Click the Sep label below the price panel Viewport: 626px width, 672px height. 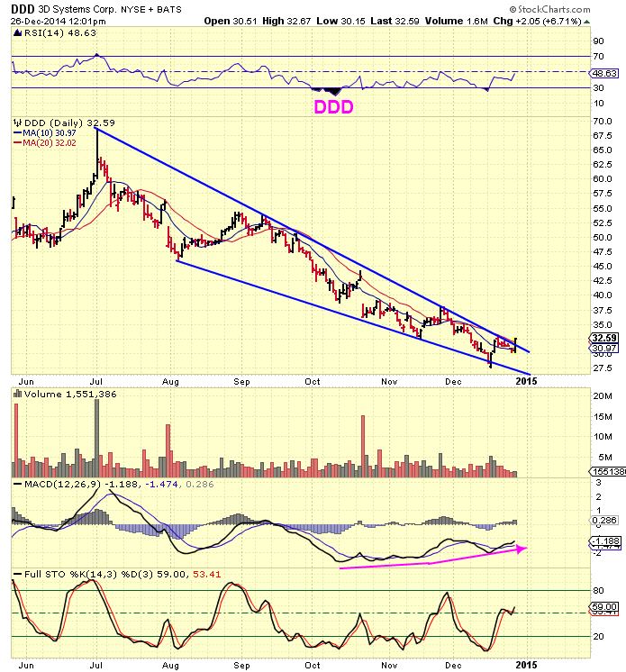pos(241,381)
